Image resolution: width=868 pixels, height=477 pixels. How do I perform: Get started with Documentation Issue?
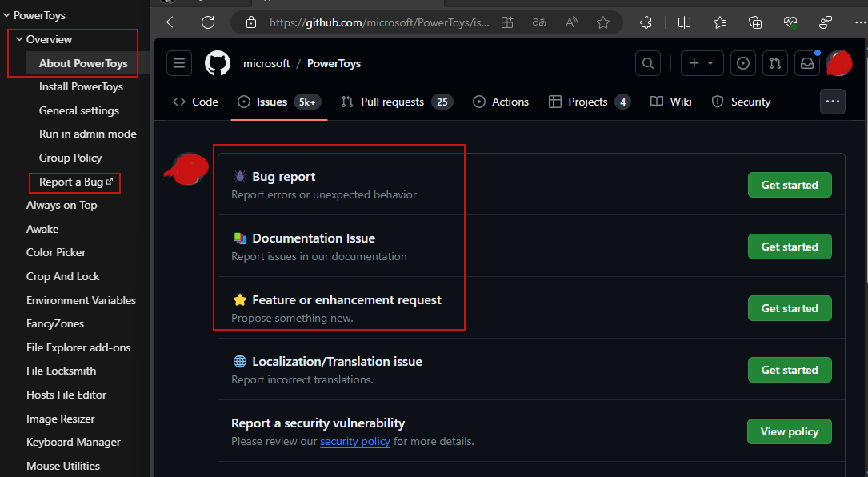tap(790, 247)
